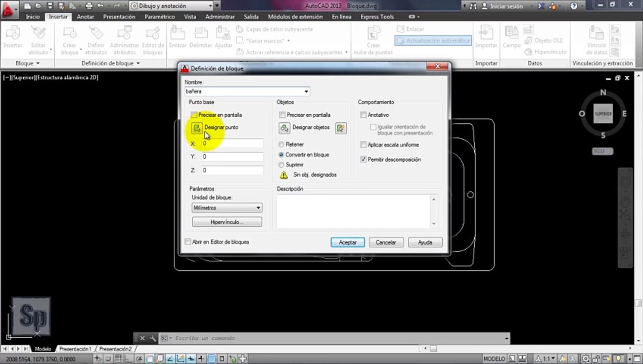Select the Suprimir radio button
The width and height of the screenshot is (643, 364).
coord(282,165)
